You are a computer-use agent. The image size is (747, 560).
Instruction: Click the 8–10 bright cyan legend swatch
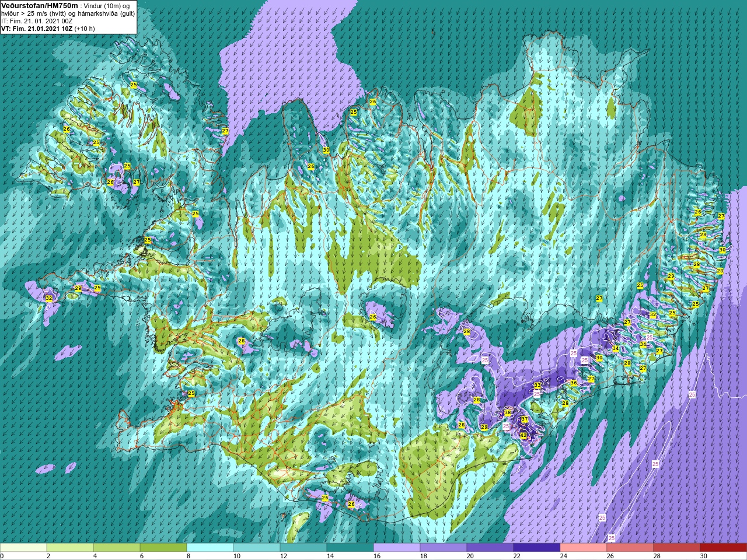[210, 548]
